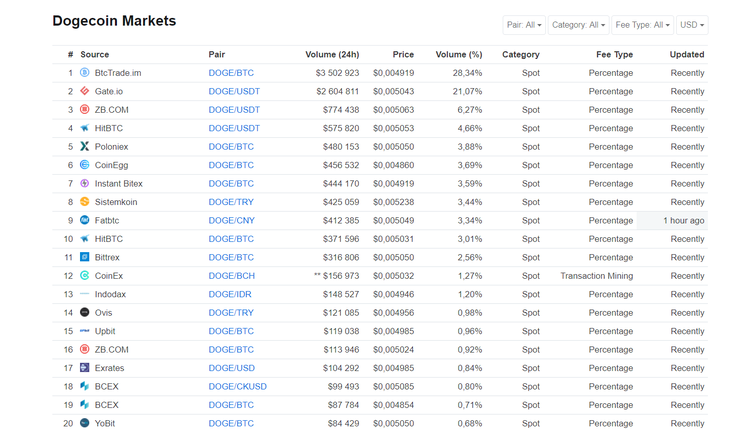Click the BtcTrade.im exchange icon
750x432 pixels.
point(84,73)
